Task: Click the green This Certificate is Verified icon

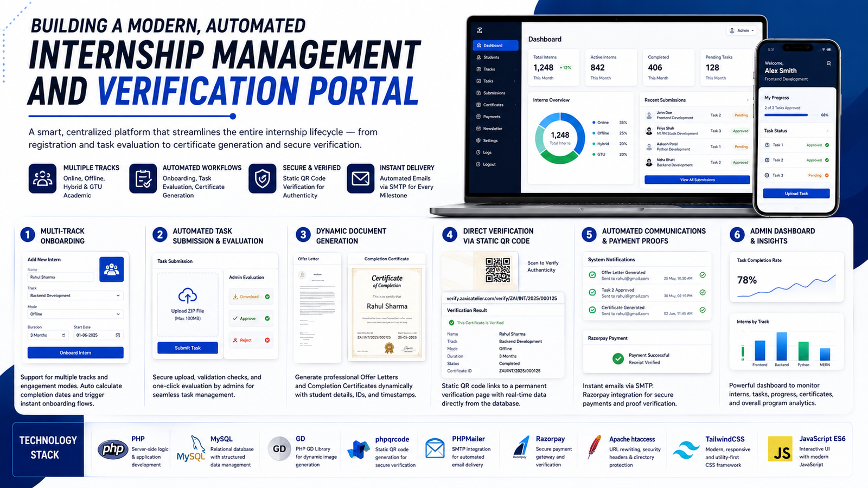Action: click(x=451, y=323)
